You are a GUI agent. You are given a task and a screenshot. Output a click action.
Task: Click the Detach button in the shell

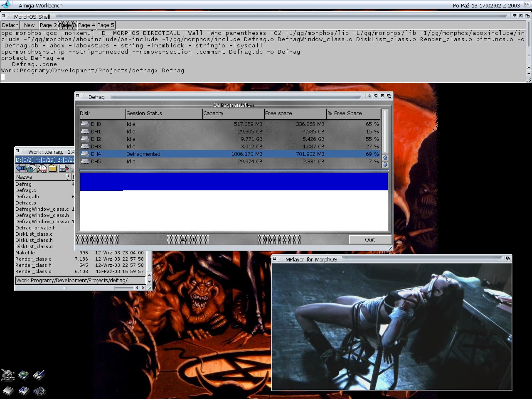pyautogui.click(x=10, y=25)
